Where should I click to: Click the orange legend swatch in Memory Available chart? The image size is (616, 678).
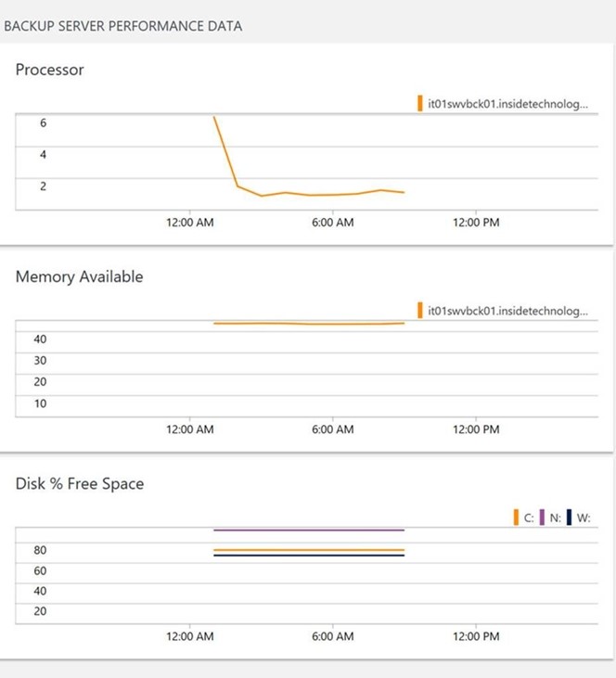420,310
